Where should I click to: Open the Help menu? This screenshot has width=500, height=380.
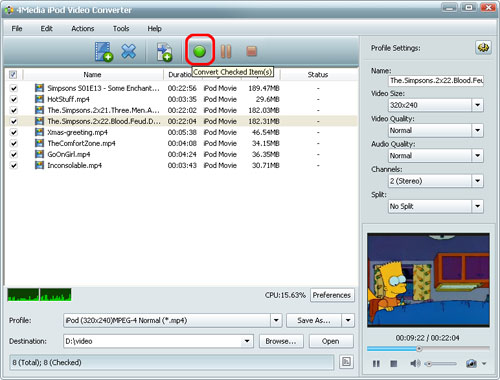pos(154,29)
